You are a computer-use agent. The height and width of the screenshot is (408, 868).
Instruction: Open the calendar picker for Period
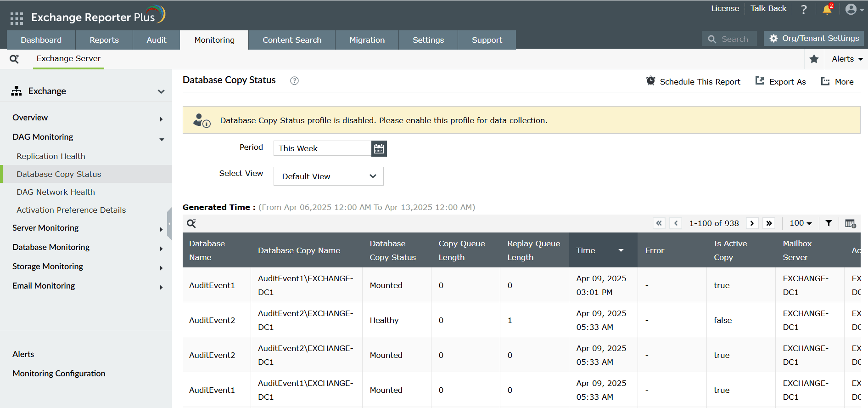tap(379, 148)
